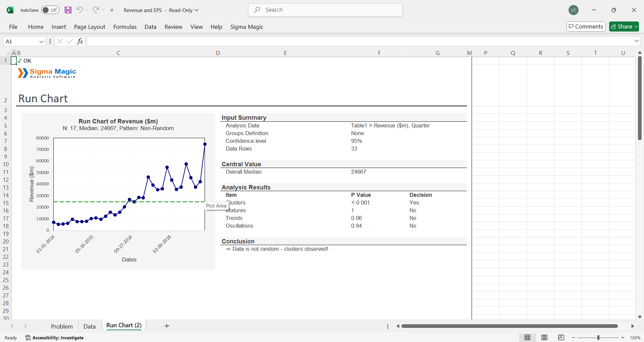
Task: Click the Redo arrow icon
Action: (x=96, y=10)
